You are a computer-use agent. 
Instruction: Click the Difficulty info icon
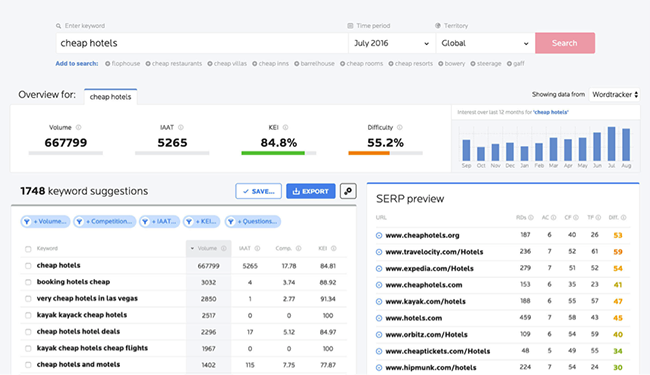pos(400,128)
